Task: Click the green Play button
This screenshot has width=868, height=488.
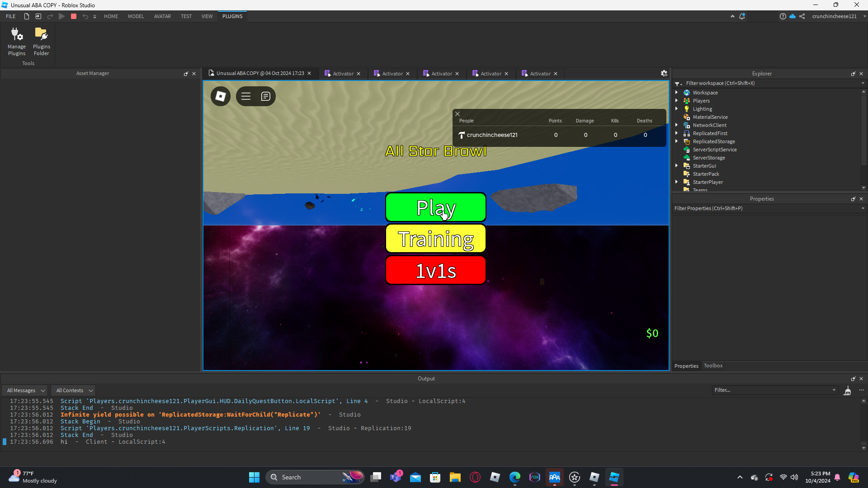Action: click(436, 207)
